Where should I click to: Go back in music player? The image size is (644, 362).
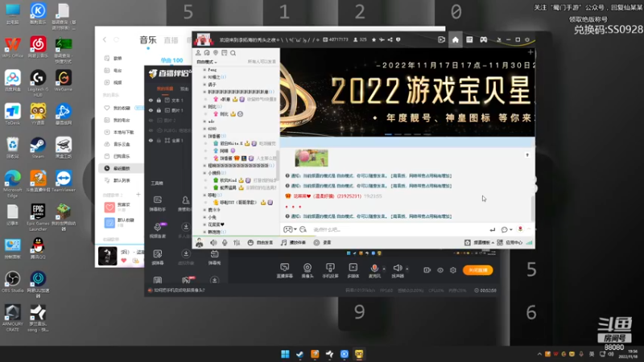105,39
